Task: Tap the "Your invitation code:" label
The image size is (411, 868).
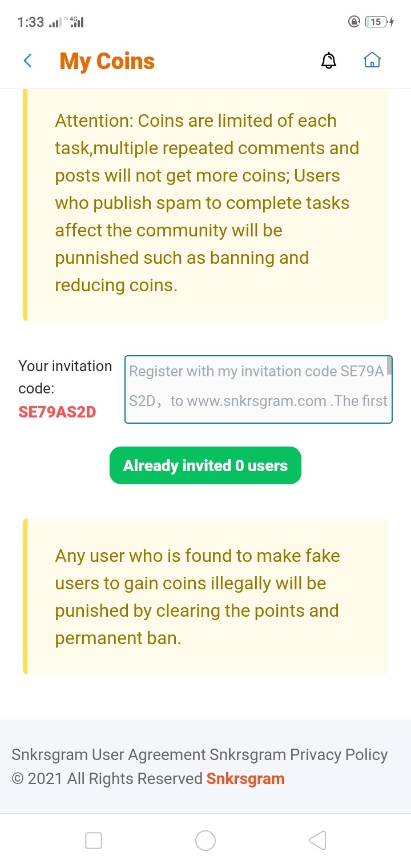Action: click(65, 377)
